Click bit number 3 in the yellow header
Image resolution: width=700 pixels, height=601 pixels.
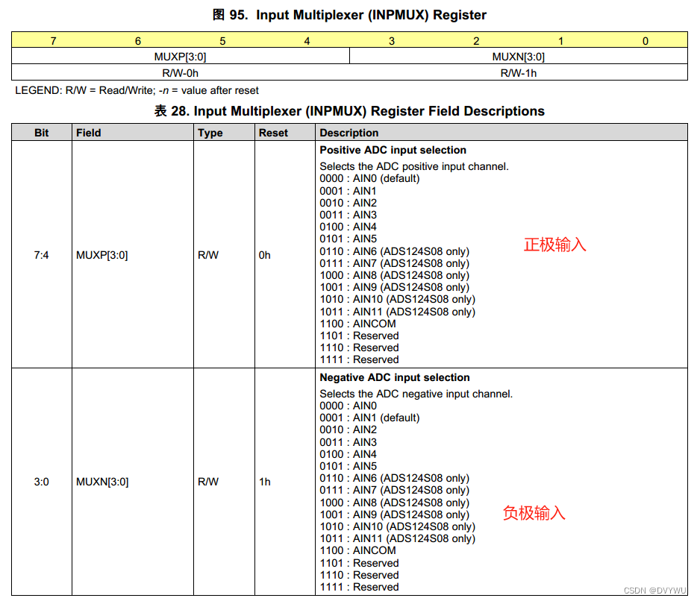pyautogui.click(x=392, y=41)
